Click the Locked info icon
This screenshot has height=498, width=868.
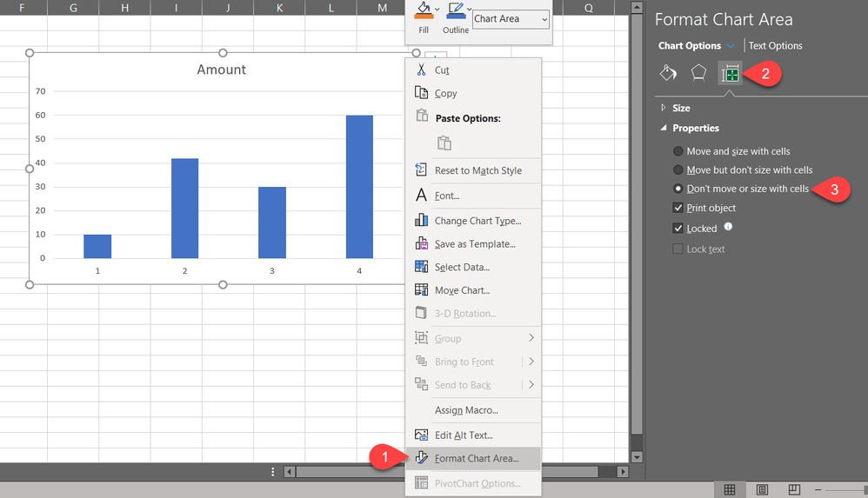tap(728, 226)
